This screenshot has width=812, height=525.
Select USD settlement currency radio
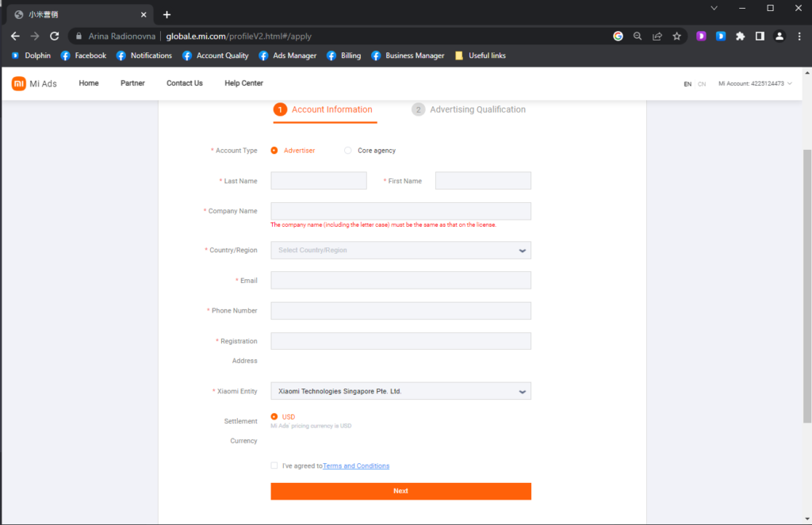pos(274,417)
